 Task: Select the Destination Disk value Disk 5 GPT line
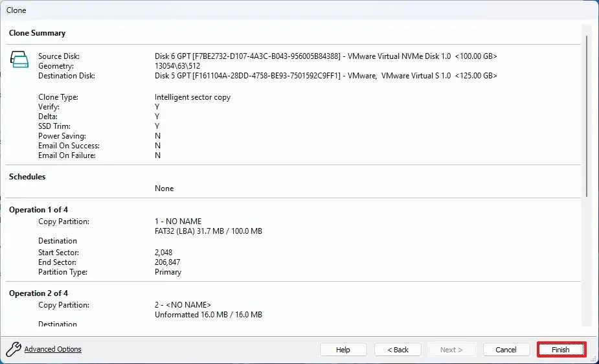(x=326, y=76)
